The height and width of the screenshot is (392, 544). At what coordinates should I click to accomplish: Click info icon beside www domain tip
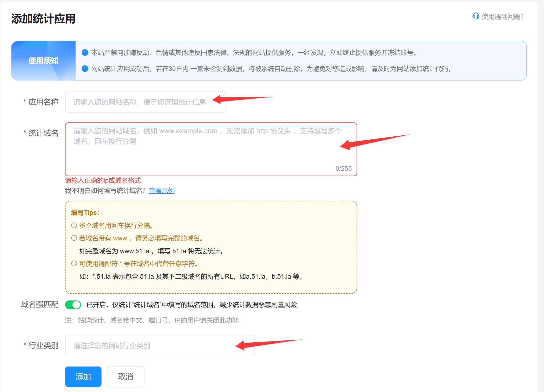coord(74,238)
